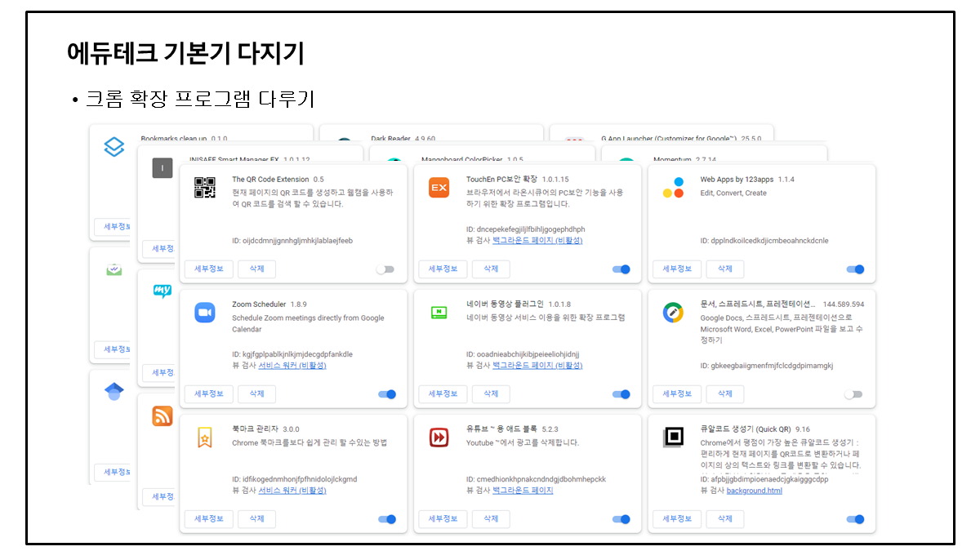Click the 크롬 확장 프로그램 다루기 bullet text
This screenshot has height=551, width=980.
200,100
